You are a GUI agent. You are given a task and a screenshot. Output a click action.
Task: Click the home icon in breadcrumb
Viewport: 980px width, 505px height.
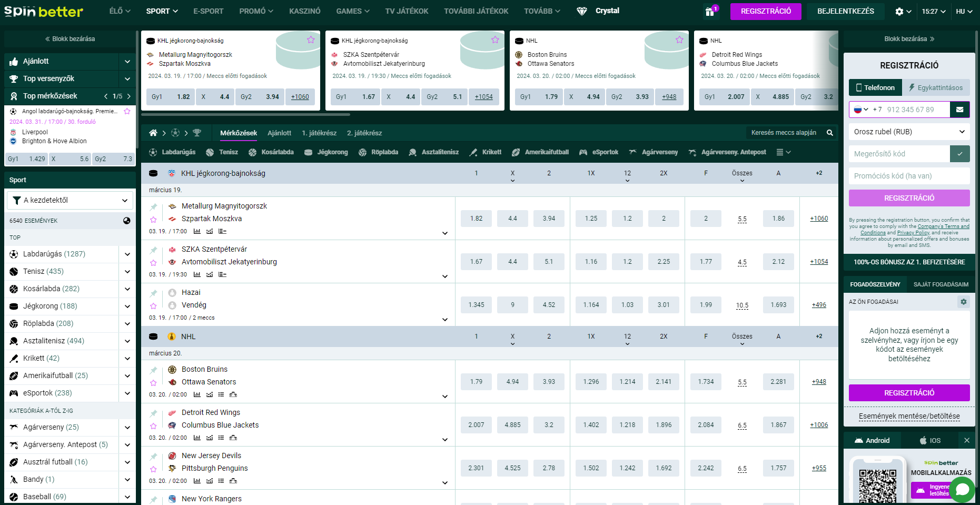click(x=153, y=133)
